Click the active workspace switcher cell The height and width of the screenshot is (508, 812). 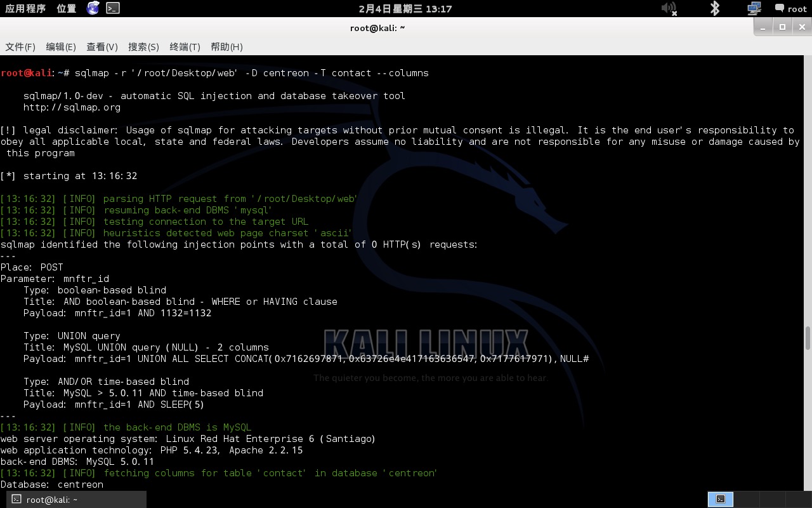720,499
